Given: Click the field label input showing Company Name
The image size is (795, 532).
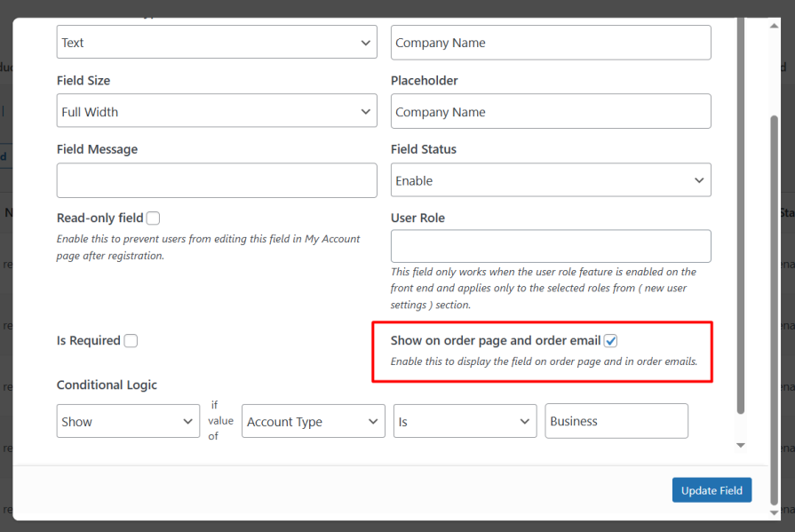Looking at the screenshot, I should pyautogui.click(x=550, y=42).
